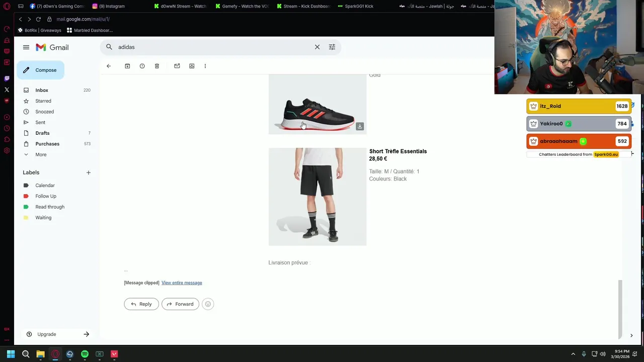Open Opera sidebar history clock
The width and height of the screenshot is (644, 362).
tap(7, 117)
